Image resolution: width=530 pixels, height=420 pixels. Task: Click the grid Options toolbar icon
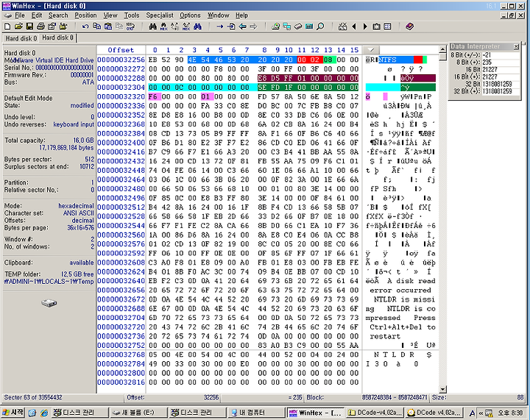coord(387,26)
